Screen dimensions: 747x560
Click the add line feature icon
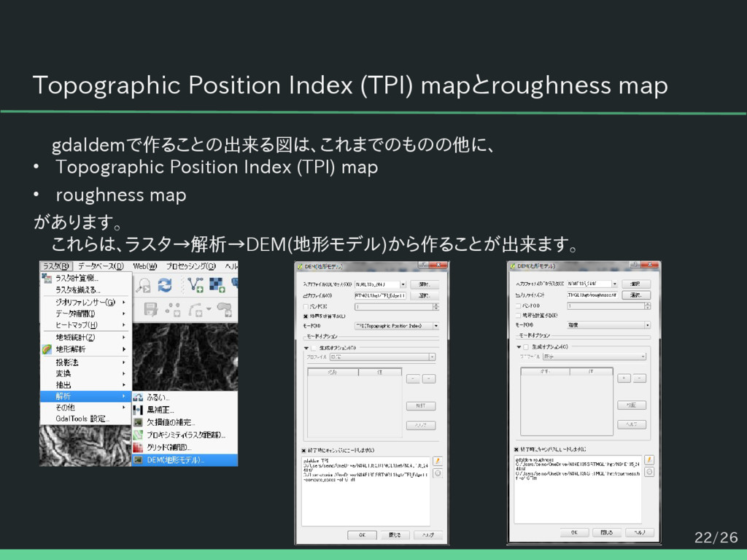(196, 309)
